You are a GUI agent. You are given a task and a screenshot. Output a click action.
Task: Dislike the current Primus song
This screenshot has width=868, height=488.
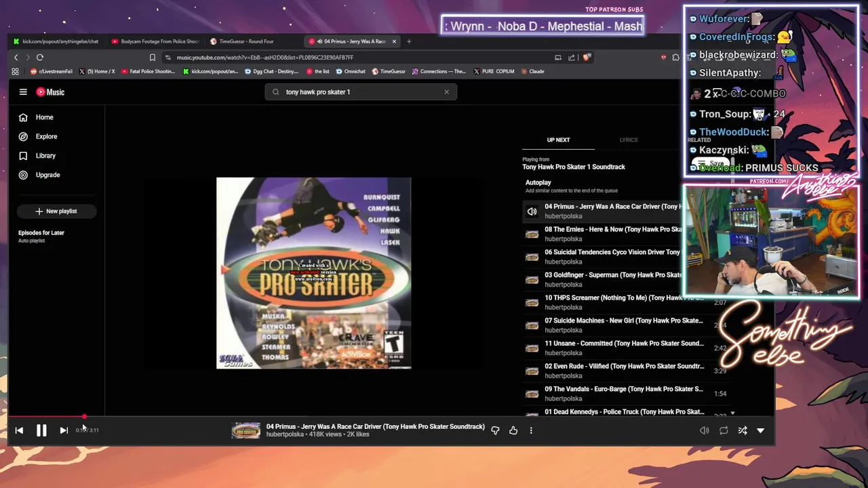tap(495, 430)
